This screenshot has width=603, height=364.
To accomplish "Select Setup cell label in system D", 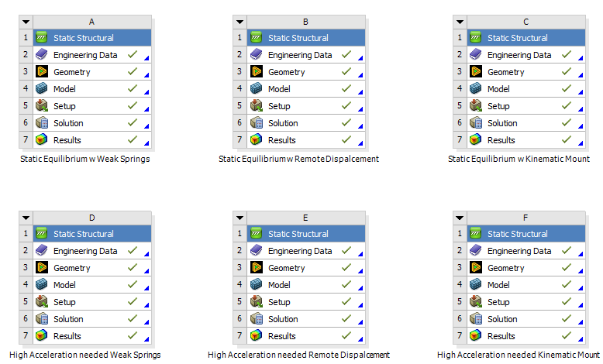I will coord(64,302).
